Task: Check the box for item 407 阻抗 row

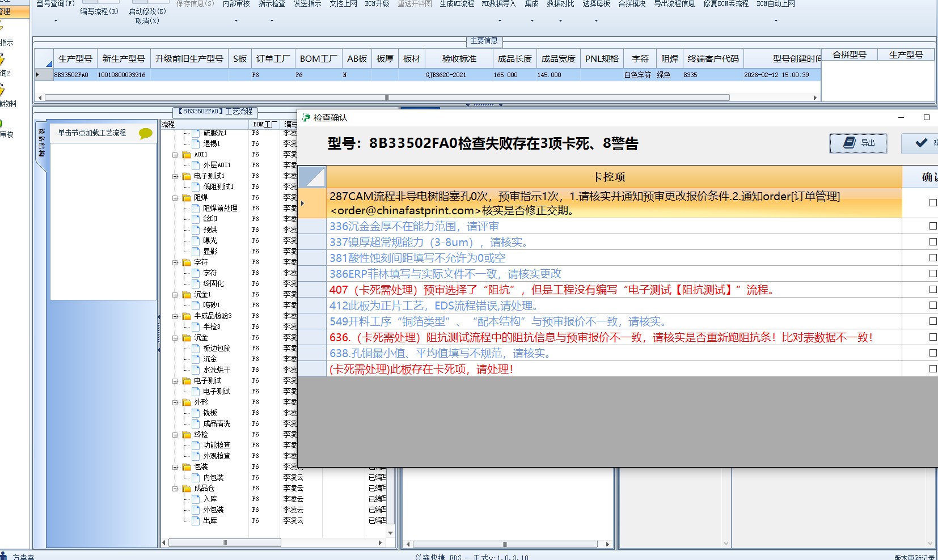Action: (x=933, y=289)
